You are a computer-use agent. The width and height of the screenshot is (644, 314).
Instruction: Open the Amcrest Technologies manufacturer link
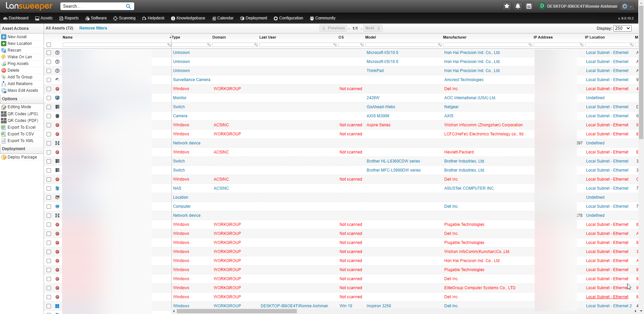pos(464,80)
